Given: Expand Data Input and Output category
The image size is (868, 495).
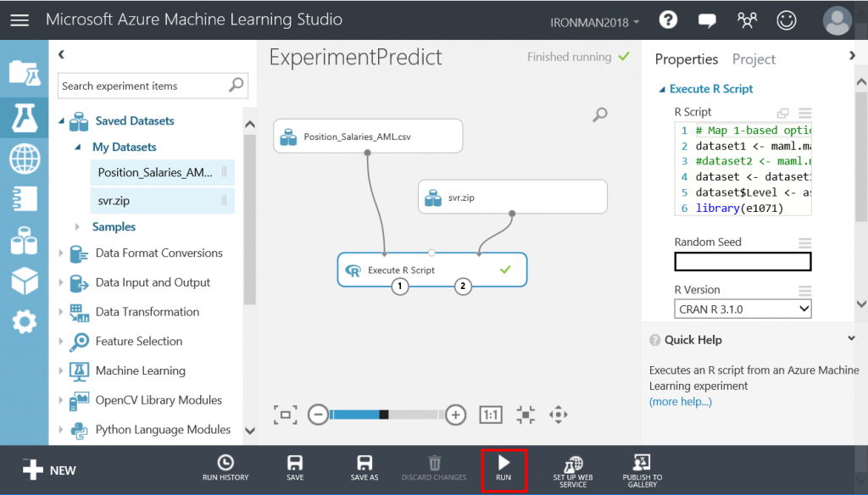Looking at the screenshot, I should coord(61,282).
